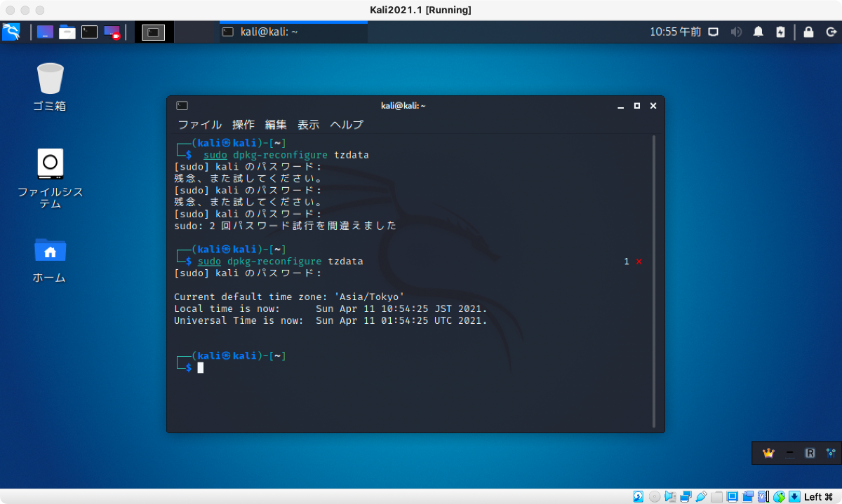Click the sliders settings icon in floating toolbar

coord(831,454)
